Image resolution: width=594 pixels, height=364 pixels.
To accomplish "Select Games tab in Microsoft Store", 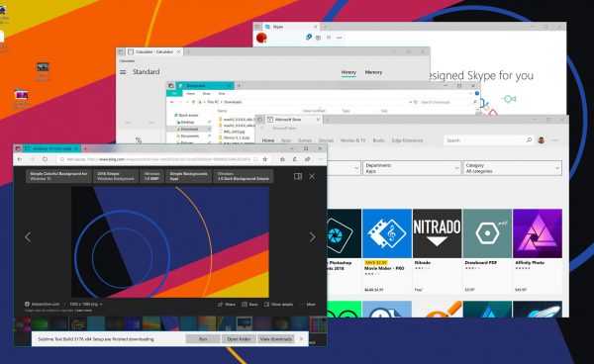I will click(x=305, y=140).
